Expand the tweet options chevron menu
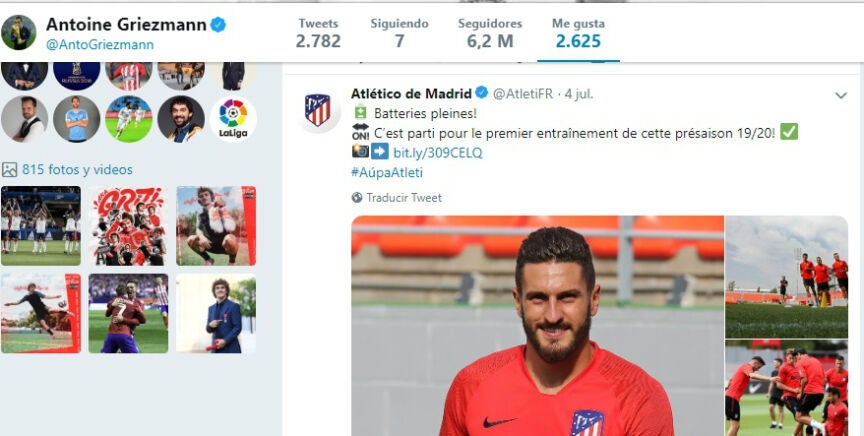 click(x=841, y=95)
